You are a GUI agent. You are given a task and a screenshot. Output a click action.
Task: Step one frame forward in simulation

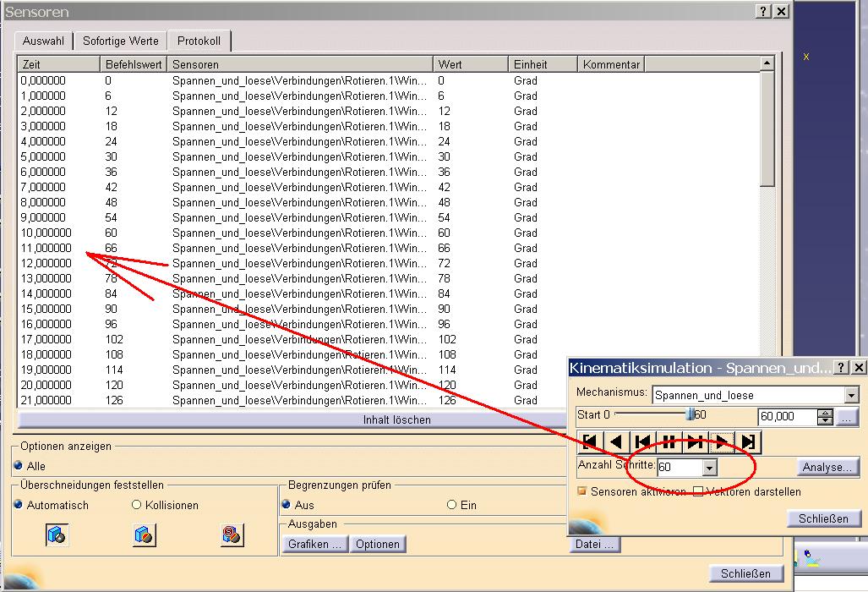pyautogui.click(x=696, y=442)
